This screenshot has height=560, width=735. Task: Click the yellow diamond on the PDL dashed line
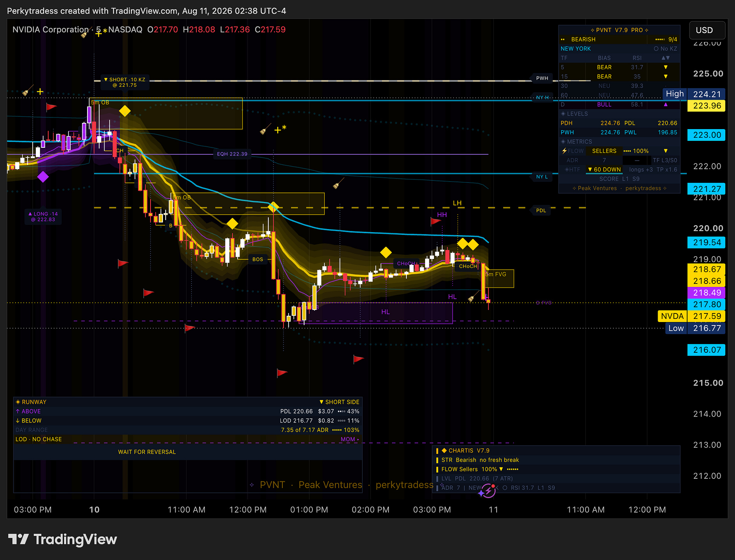pos(273,207)
